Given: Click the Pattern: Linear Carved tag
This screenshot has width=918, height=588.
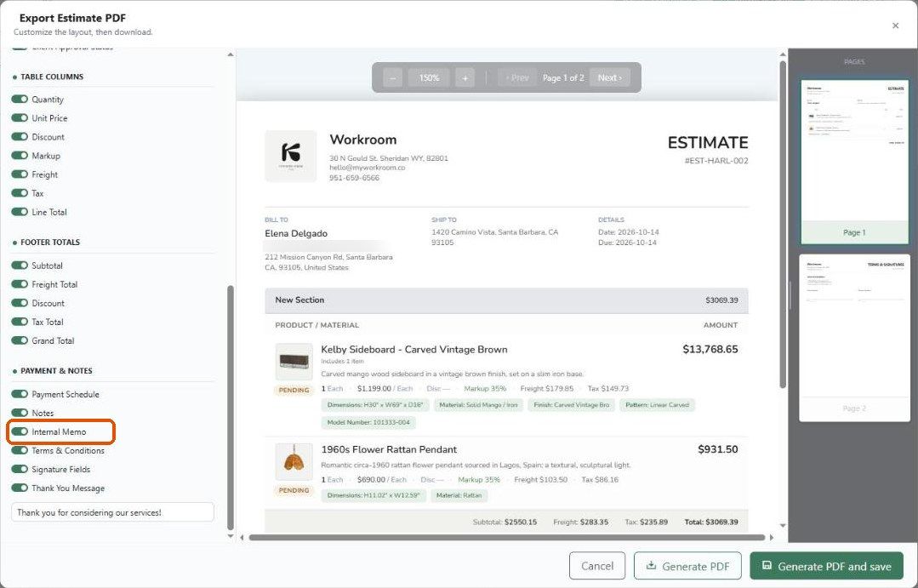Looking at the screenshot, I should [x=657, y=405].
